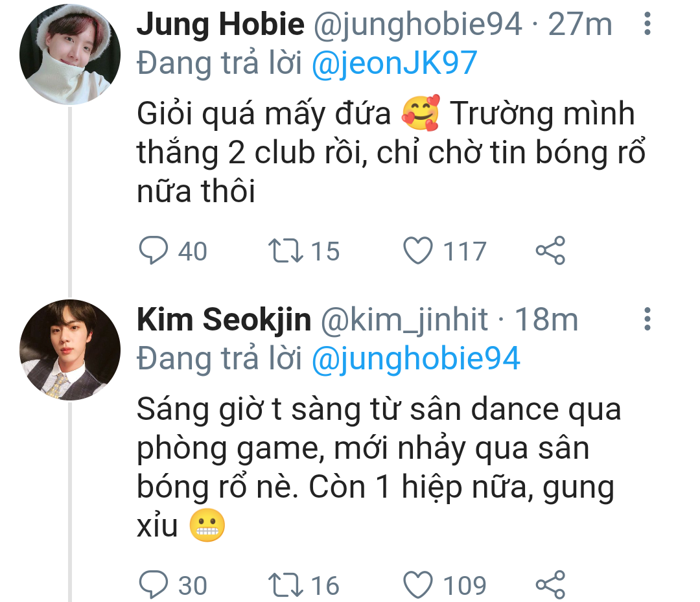This screenshot has height=602, width=700.
Task: Like Jung Hobie's tweet
Action: click(418, 251)
